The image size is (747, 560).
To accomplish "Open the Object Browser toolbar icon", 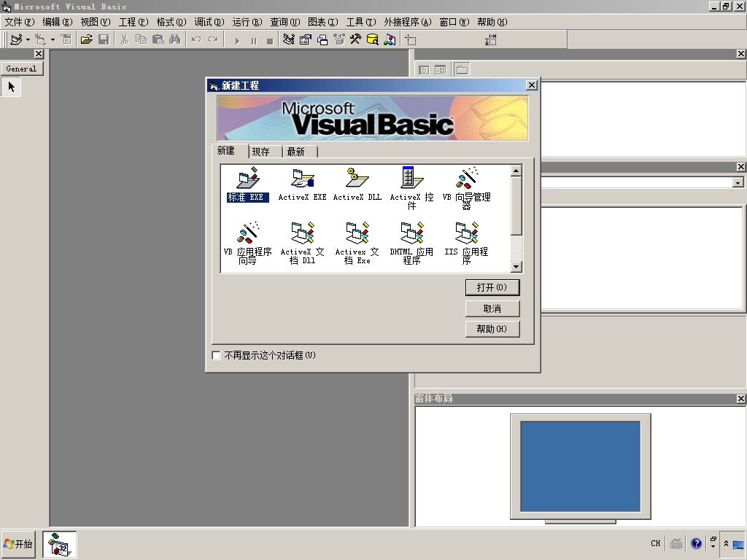I will pyautogui.click(x=339, y=39).
